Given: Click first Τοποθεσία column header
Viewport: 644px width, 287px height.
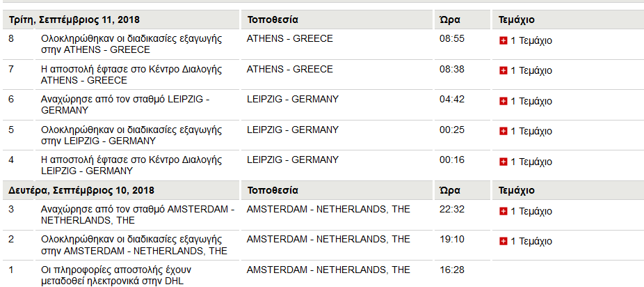Looking at the screenshot, I should pos(273,20).
